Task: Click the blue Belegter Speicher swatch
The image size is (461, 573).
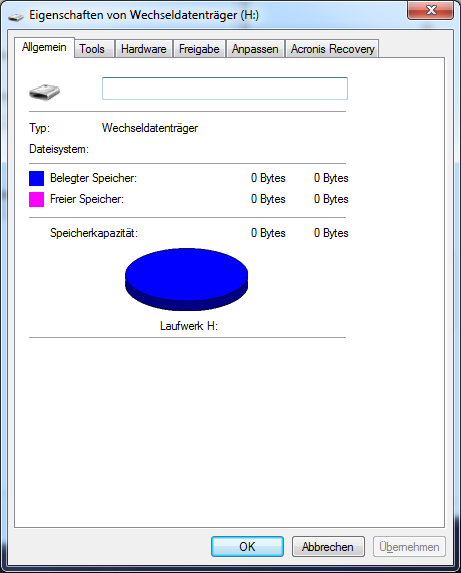Action: coord(37,178)
